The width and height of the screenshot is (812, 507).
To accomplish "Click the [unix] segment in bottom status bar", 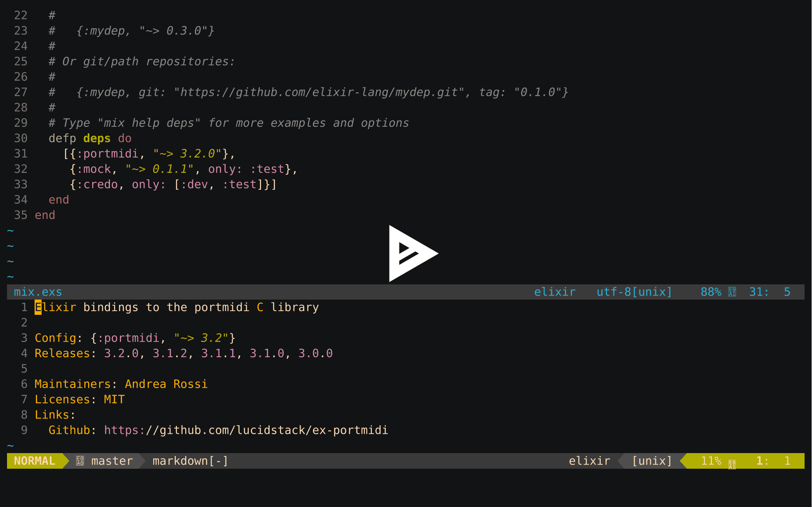I will [652, 461].
